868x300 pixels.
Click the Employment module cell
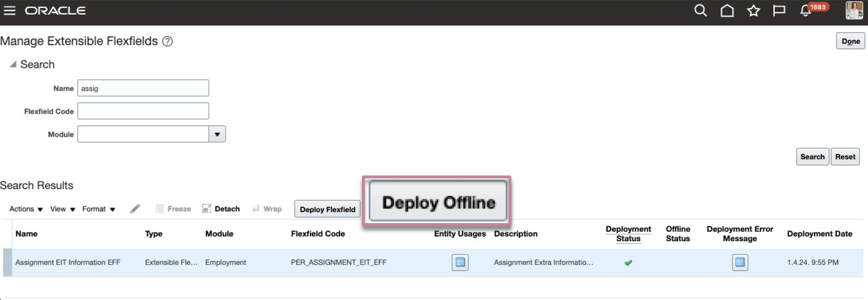tap(225, 262)
